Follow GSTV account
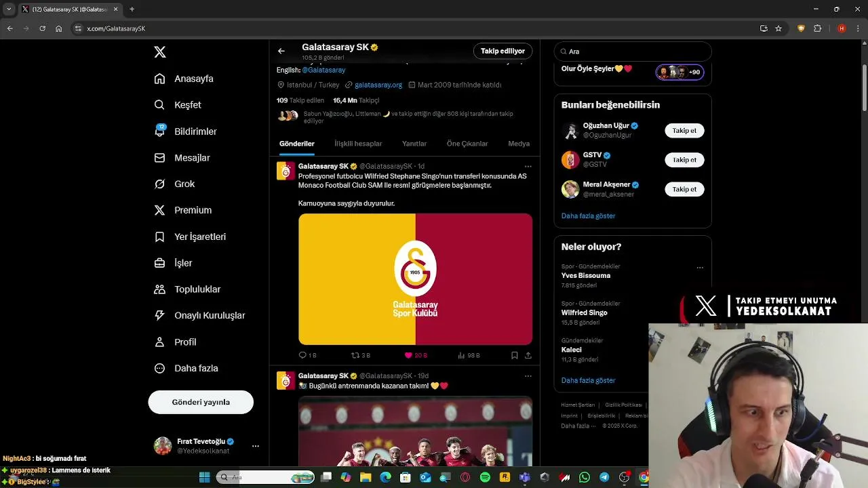 [x=684, y=160]
